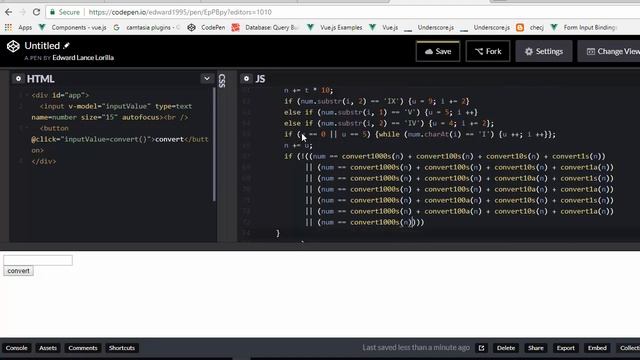The height and width of the screenshot is (360, 640).
Task: Delete this pen
Action: [506, 348]
